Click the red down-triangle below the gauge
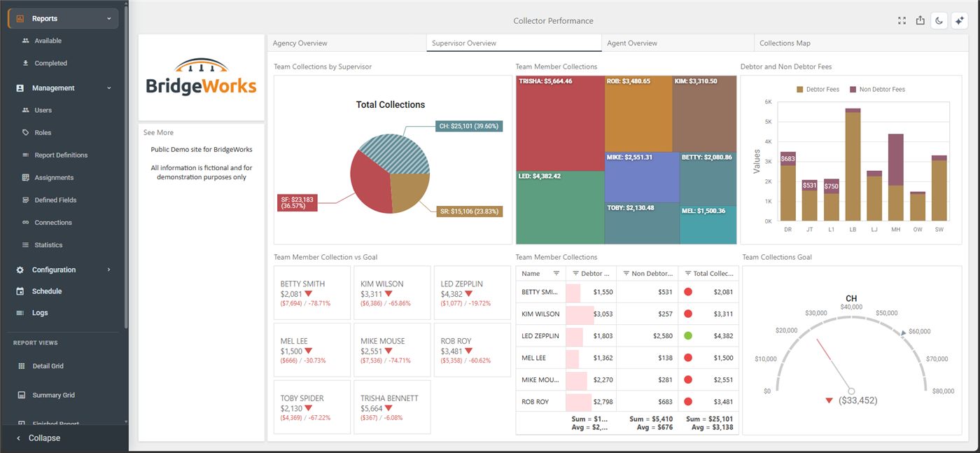 (x=829, y=400)
